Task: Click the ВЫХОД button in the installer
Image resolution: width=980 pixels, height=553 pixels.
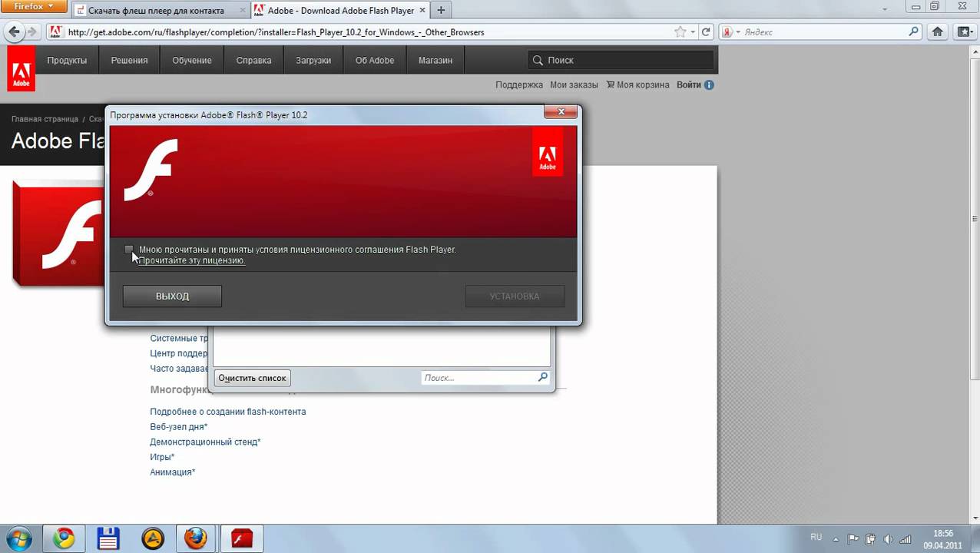Action: [172, 296]
